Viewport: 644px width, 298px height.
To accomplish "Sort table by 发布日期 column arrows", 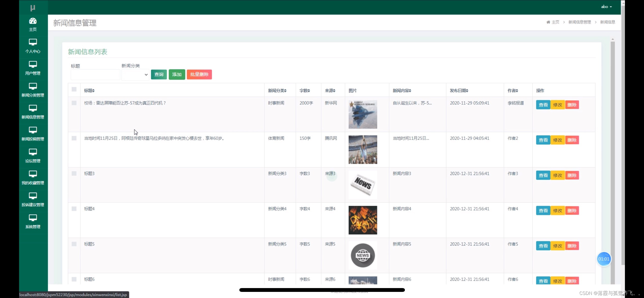I will (x=467, y=91).
